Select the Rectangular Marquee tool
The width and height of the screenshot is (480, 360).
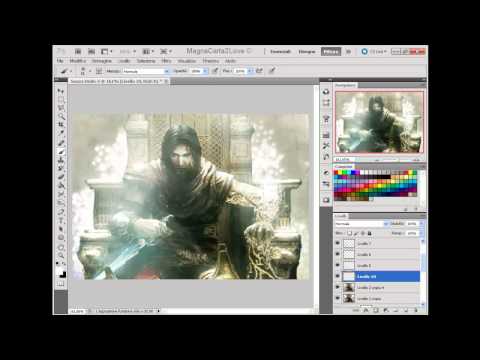[61, 99]
